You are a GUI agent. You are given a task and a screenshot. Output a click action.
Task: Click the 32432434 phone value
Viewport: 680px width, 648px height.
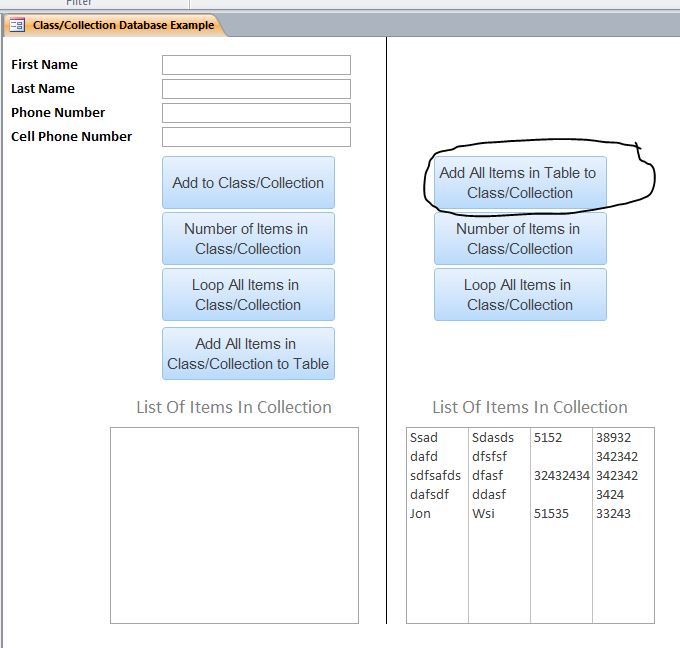pyautogui.click(x=562, y=475)
